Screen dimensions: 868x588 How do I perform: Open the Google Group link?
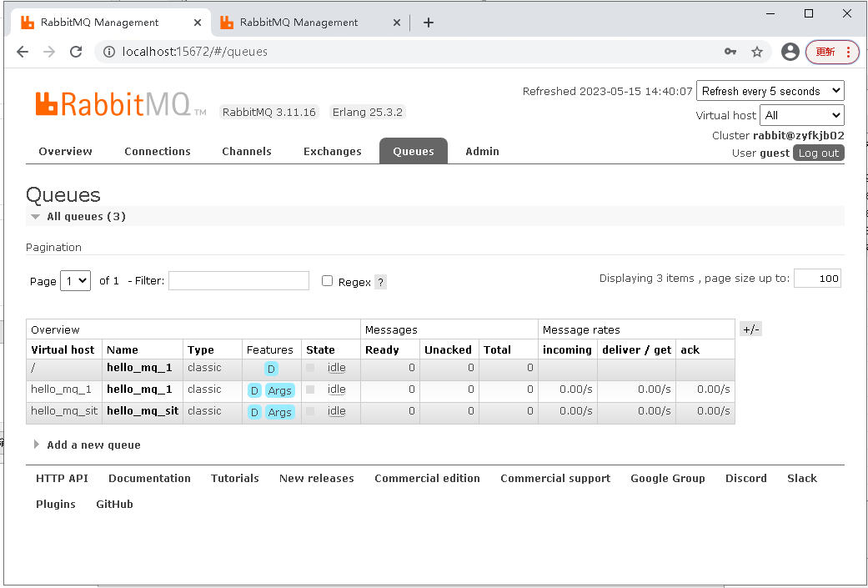(x=668, y=479)
